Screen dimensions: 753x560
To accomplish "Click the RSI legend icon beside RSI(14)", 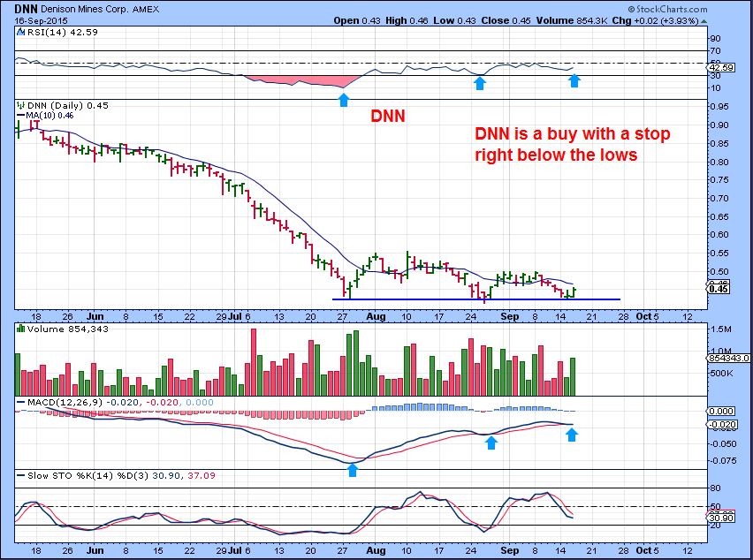I will point(20,32).
